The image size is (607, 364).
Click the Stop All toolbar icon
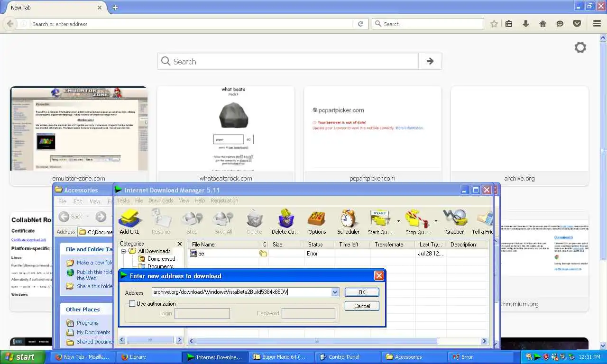pos(223,222)
